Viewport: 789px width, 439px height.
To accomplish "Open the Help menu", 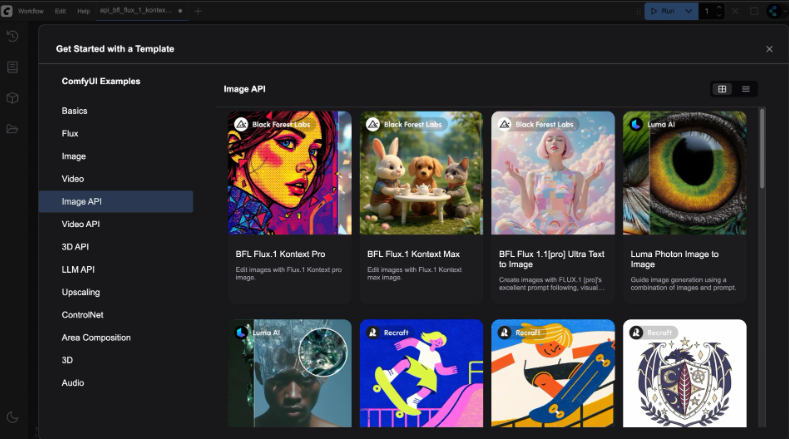I will click(x=84, y=11).
